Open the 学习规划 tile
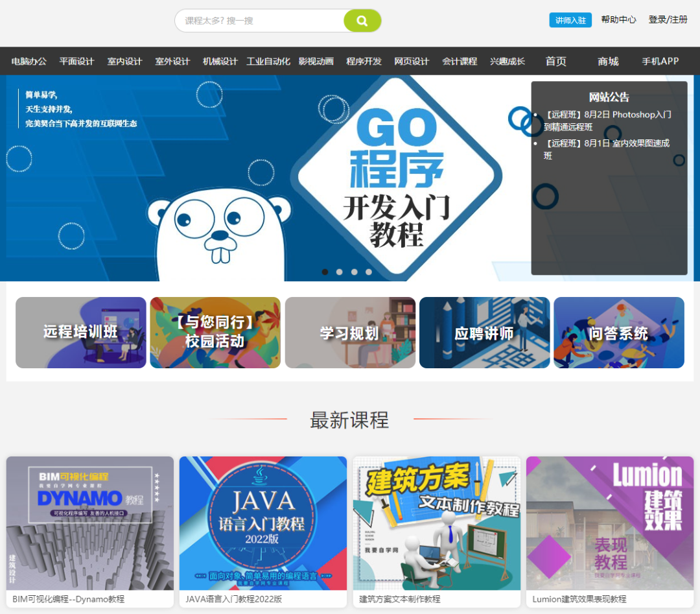700x614 pixels. [x=350, y=333]
